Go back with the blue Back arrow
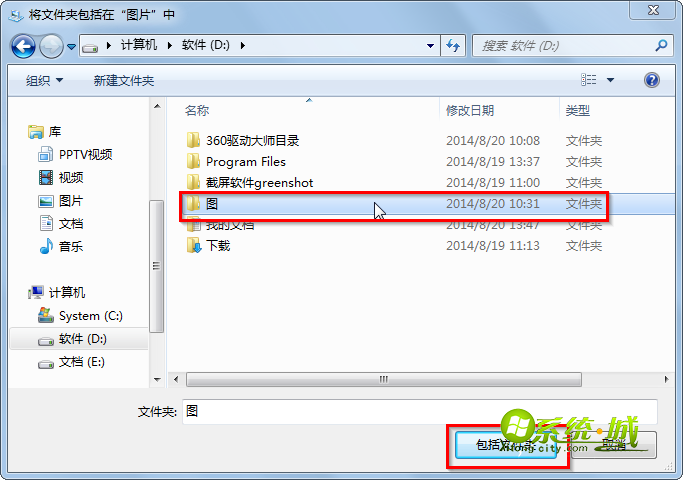The width and height of the screenshot is (683, 480). pyautogui.click(x=23, y=46)
